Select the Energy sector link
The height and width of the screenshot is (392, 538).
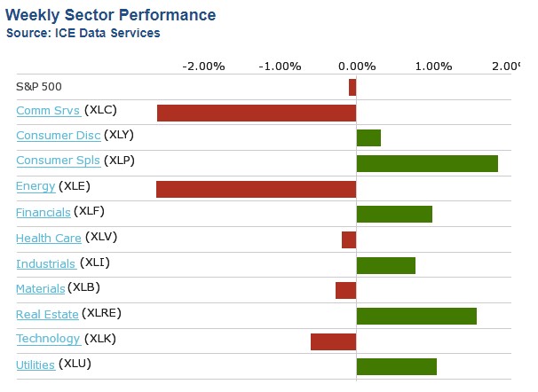tap(36, 186)
